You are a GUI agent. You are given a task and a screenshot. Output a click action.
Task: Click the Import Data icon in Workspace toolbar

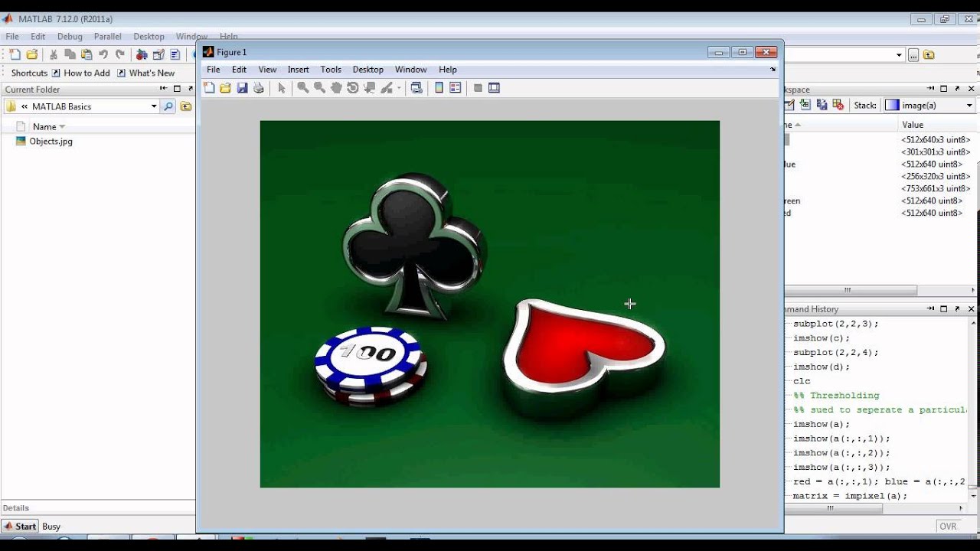pyautogui.click(x=805, y=105)
